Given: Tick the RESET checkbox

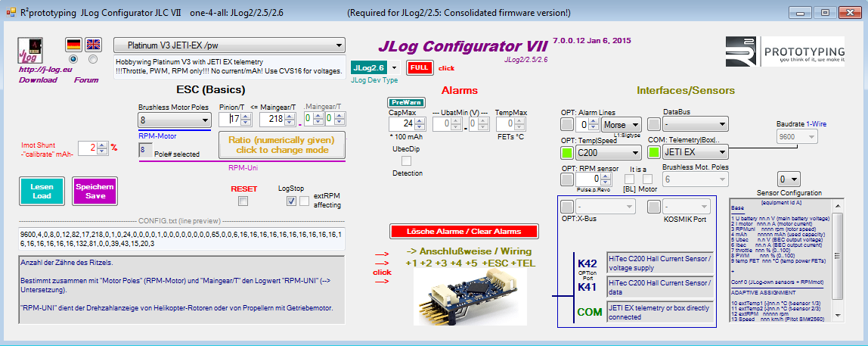Looking at the screenshot, I should point(243,201).
